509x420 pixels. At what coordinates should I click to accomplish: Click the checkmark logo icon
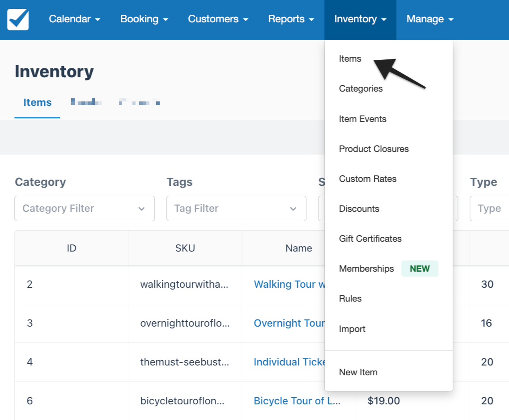pyautogui.click(x=18, y=20)
